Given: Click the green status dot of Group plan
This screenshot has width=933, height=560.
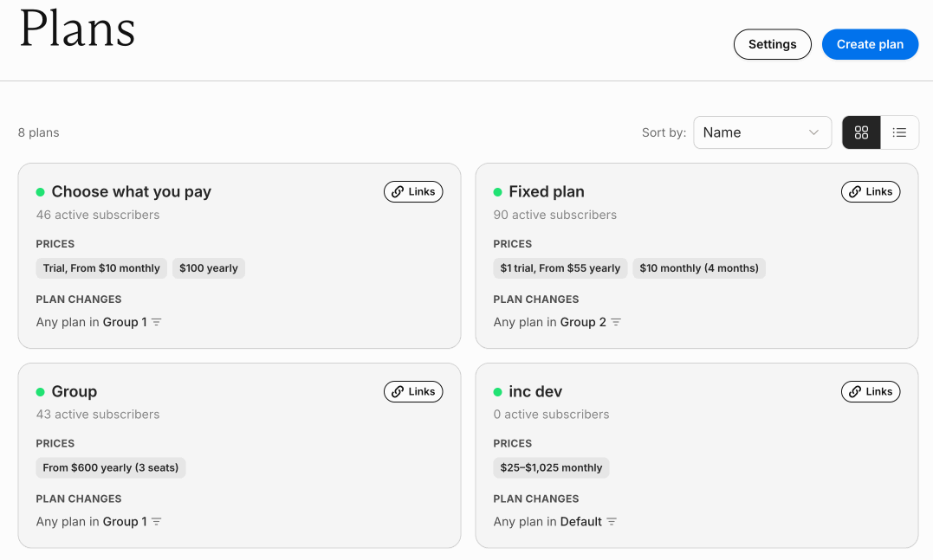Looking at the screenshot, I should point(41,392).
